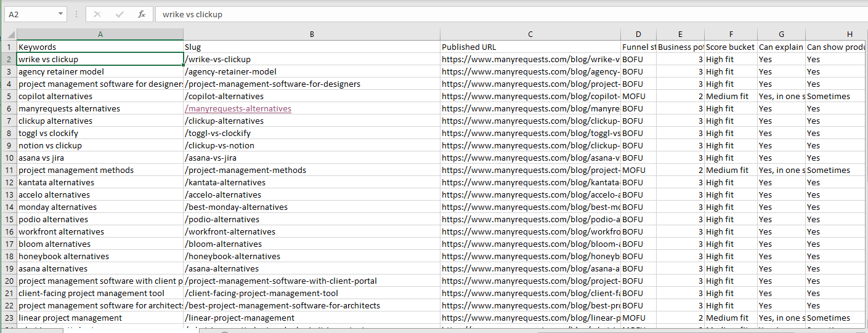Select column F header
The width and height of the screenshot is (868, 333).
coord(731,34)
